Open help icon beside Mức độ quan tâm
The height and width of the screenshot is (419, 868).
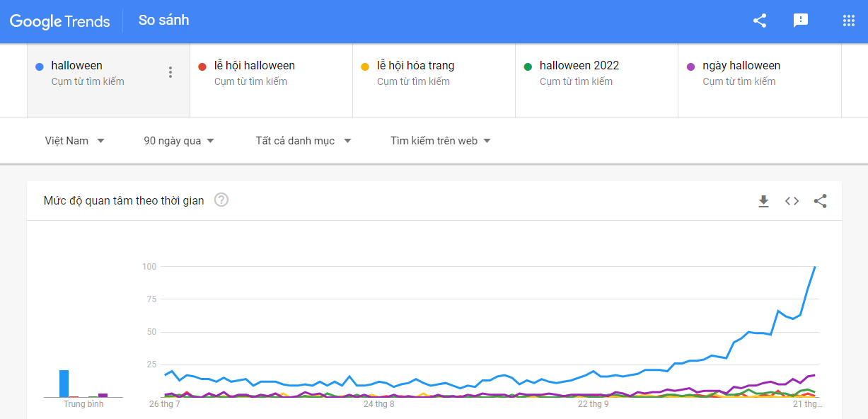pyautogui.click(x=221, y=200)
